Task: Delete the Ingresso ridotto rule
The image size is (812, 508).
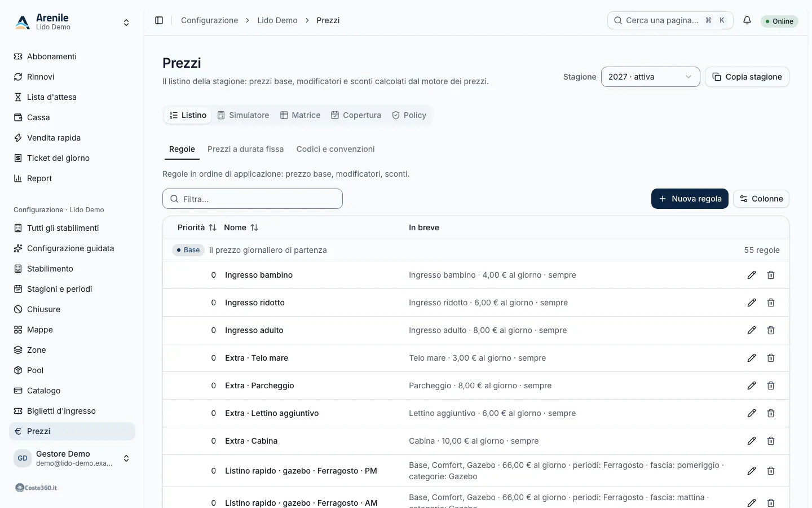Action: click(771, 303)
